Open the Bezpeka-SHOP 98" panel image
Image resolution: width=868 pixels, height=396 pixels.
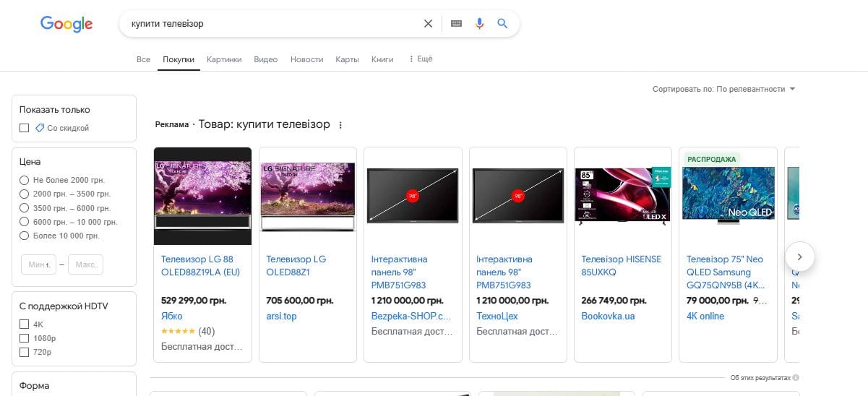click(413, 197)
